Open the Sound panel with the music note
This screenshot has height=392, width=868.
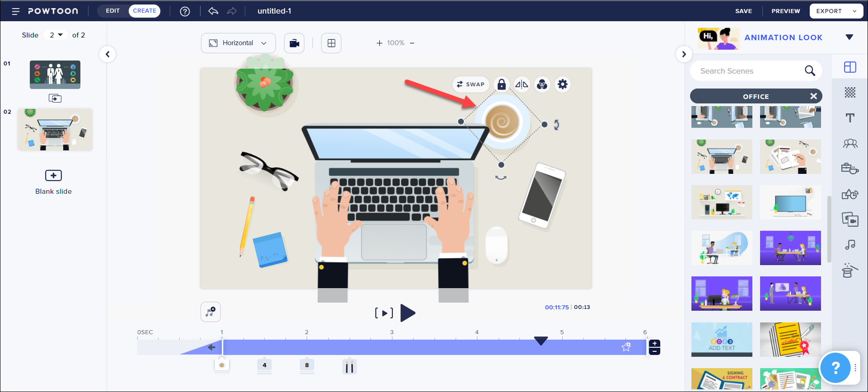(x=850, y=245)
